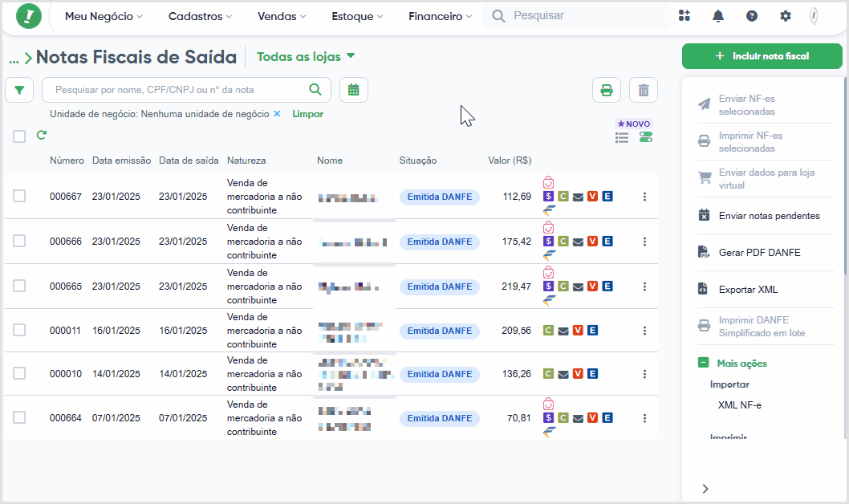Click the Limpar filter link
Image resolution: width=849 pixels, height=504 pixels.
pyautogui.click(x=307, y=114)
